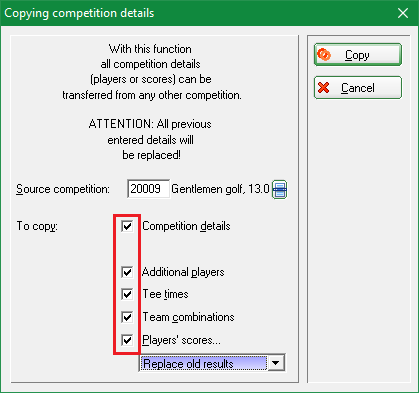The width and height of the screenshot is (419, 393).
Task: Uncheck the Competition details checkbox
Action: pos(127,226)
